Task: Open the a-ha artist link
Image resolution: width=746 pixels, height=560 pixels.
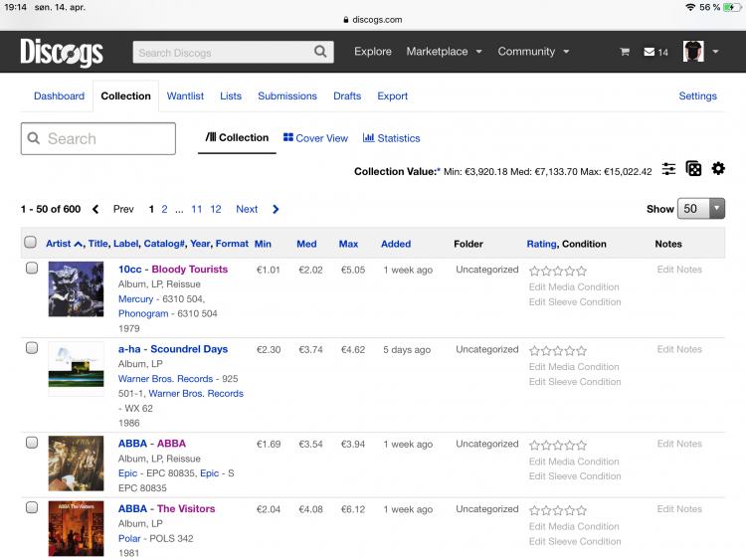Action: point(129,349)
